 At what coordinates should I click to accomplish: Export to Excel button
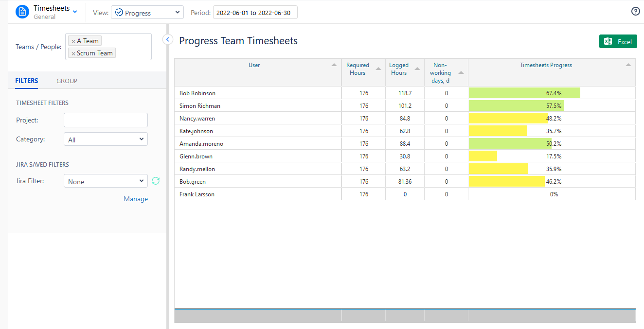(x=618, y=42)
